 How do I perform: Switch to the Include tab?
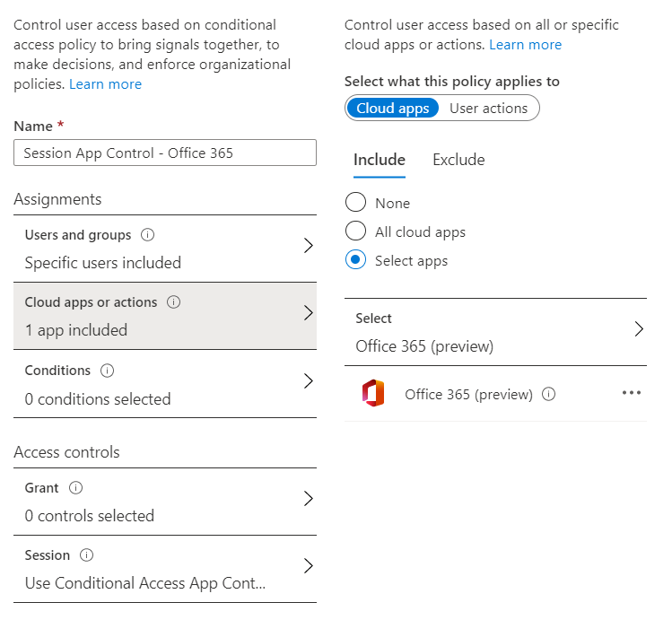(x=380, y=160)
